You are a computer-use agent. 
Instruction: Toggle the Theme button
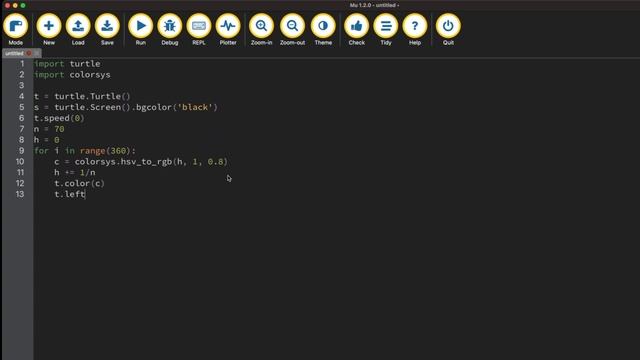323,29
